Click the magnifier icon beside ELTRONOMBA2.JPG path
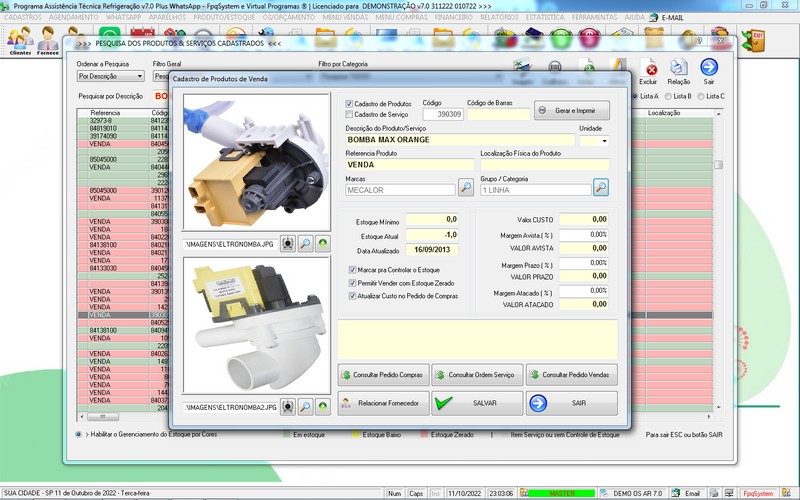Viewport: 800px width, 500px height. click(x=306, y=408)
